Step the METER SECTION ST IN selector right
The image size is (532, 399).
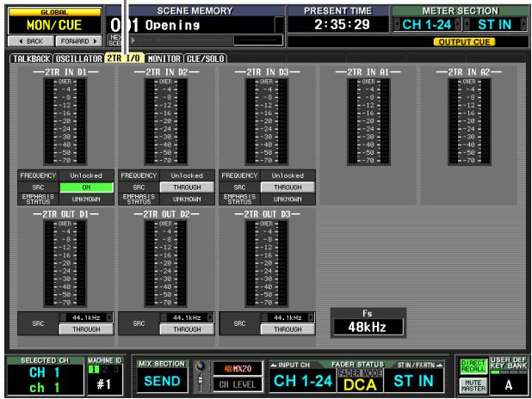[523, 24]
